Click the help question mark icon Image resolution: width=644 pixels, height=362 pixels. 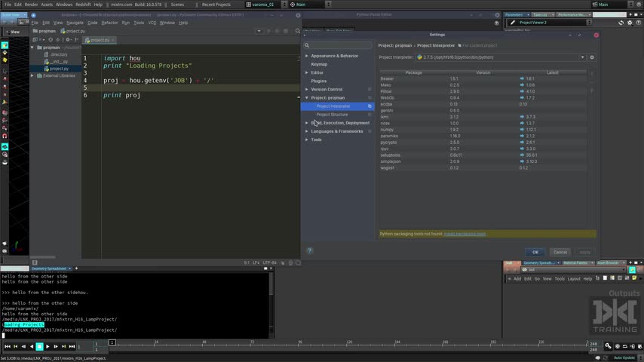[309, 251]
